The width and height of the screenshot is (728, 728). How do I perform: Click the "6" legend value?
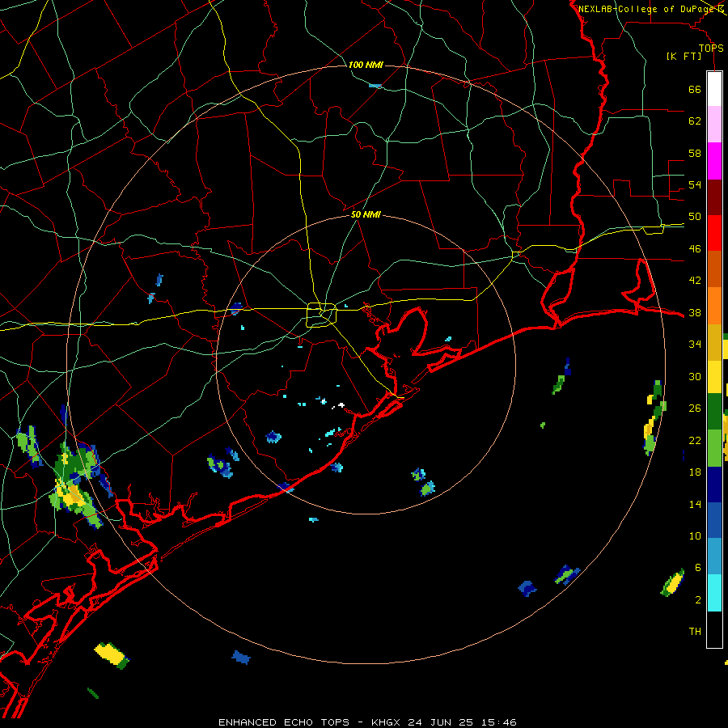[x=698, y=567]
